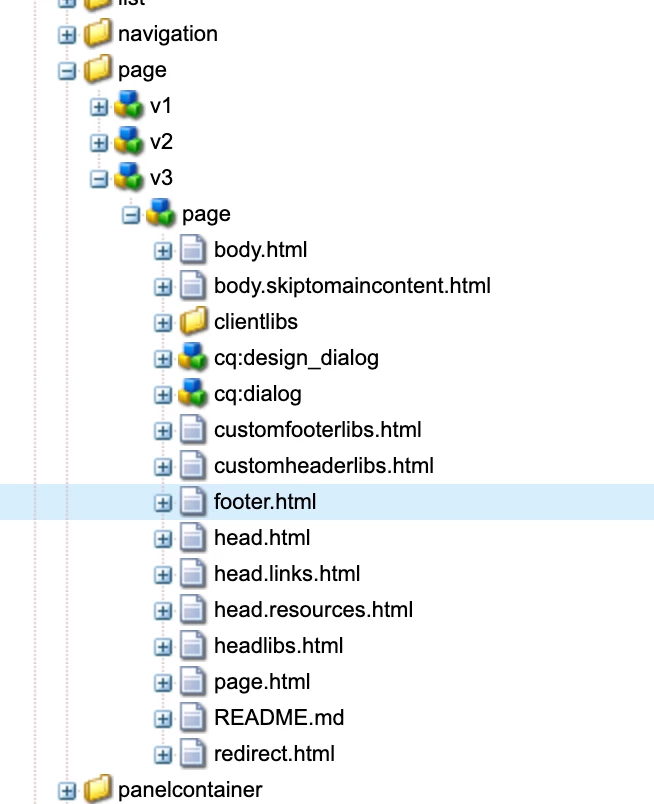
Task: Expand the head.links.html node
Action: click(163, 575)
